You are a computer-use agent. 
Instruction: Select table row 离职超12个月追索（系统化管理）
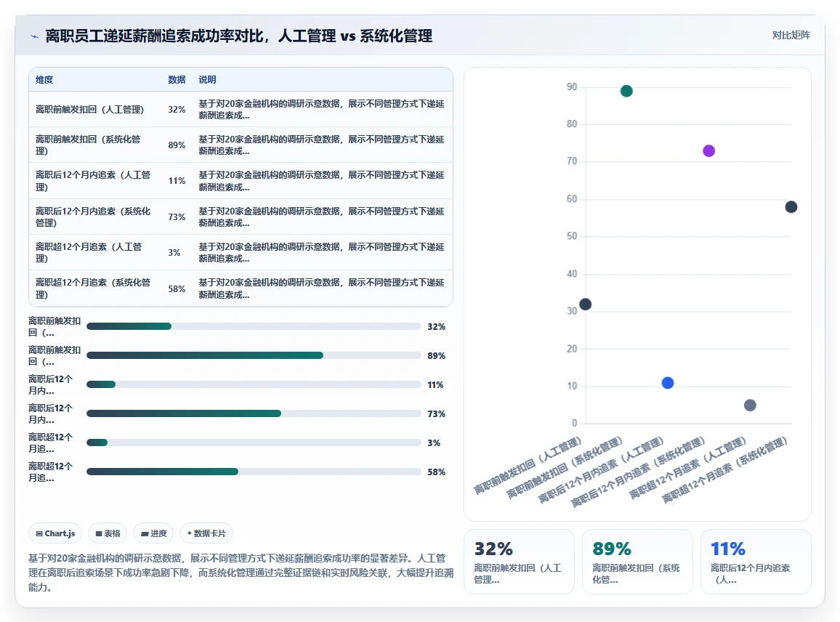241,288
